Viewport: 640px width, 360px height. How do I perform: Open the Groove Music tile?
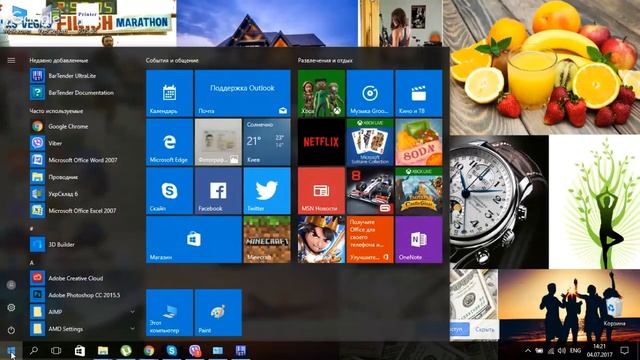tap(370, 93)
